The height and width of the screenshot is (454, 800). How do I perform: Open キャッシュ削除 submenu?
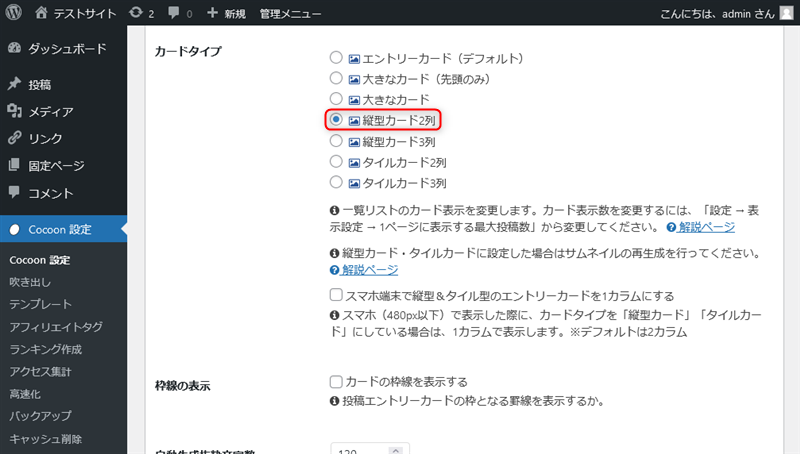tap(45, 439)
